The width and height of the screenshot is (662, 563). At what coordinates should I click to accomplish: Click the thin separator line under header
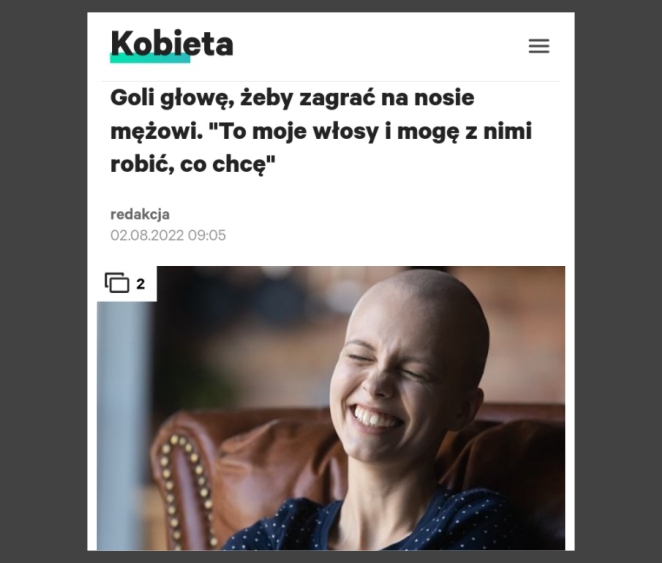pyautogui.click(x=331, y=81)
